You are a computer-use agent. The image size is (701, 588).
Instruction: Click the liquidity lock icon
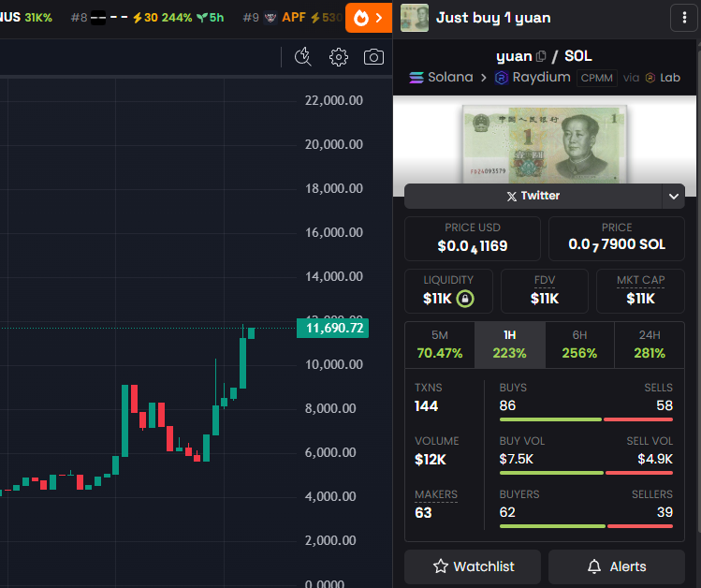coord(465,299)
